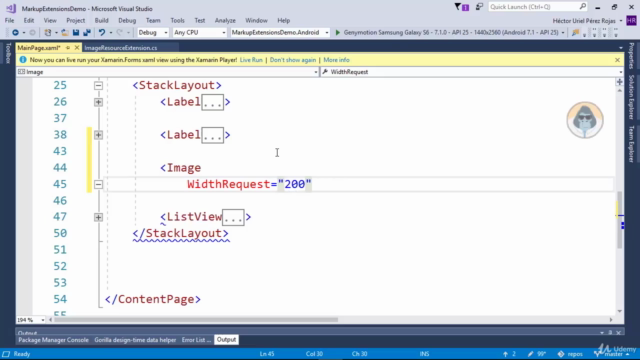Expand the collapsed ListView on line 47
This screenshot has height=360, width=640.
[x=98, y=217]
